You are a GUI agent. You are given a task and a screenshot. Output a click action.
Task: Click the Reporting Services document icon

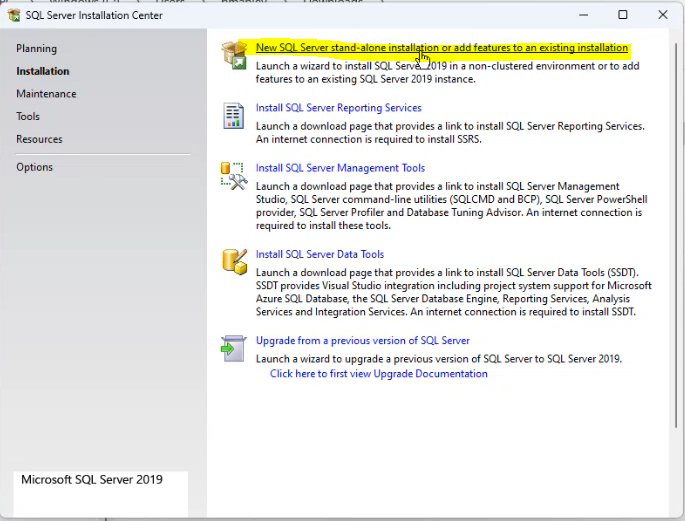[x=233, y=116]
